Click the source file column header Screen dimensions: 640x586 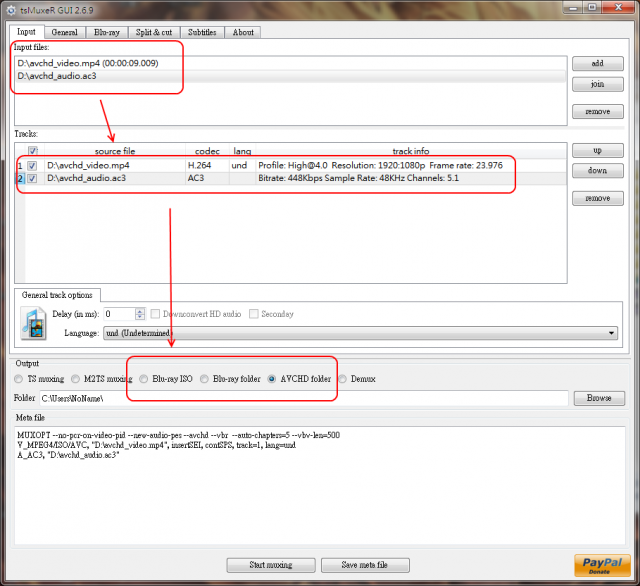coord(115,151)
